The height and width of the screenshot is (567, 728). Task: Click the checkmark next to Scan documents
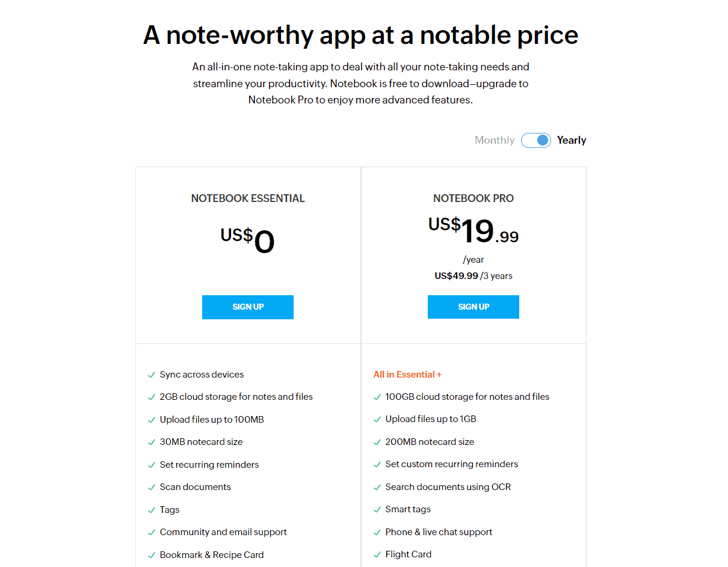point(152,487)
